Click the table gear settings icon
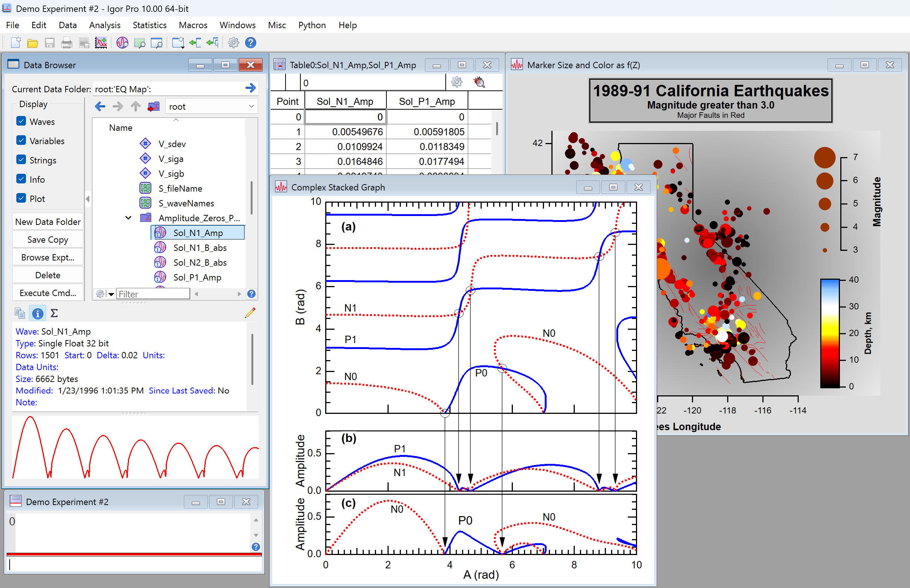 tap(456, 82)
